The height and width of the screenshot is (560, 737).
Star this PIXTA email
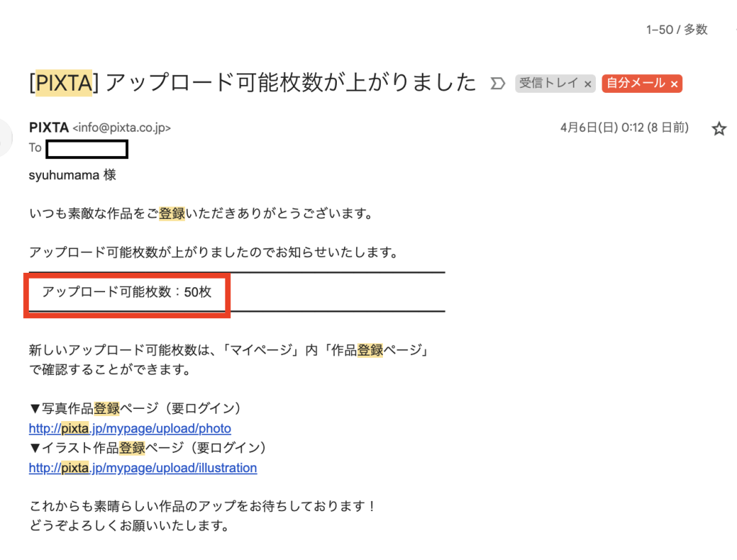click(x=718, y=129)
